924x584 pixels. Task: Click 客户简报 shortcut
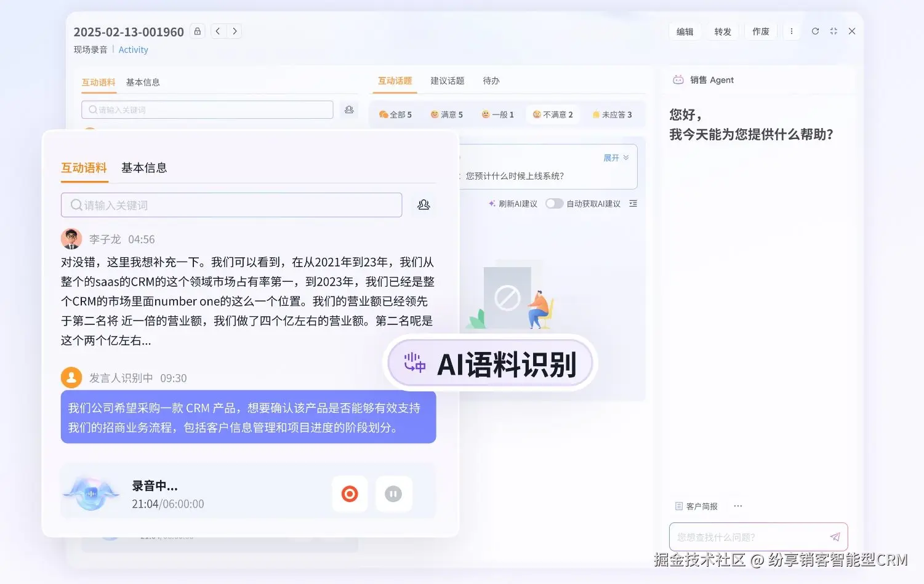point(696,506)
